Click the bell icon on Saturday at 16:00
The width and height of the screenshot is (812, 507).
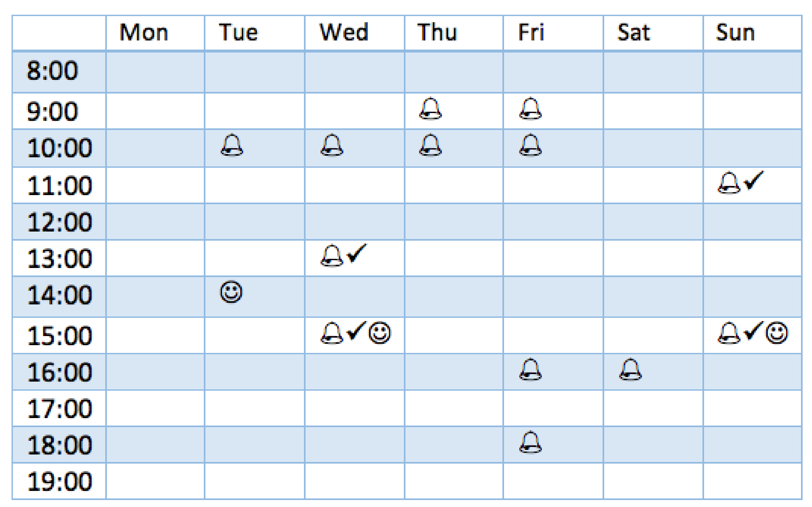[630, 370]
